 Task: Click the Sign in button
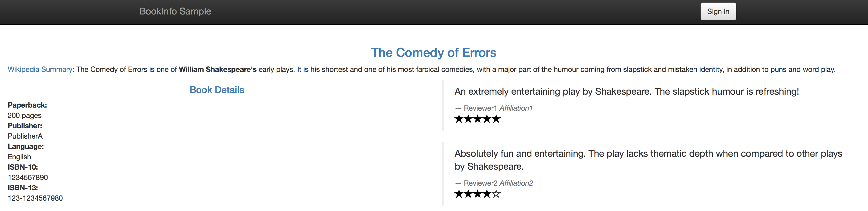[718, 11]
